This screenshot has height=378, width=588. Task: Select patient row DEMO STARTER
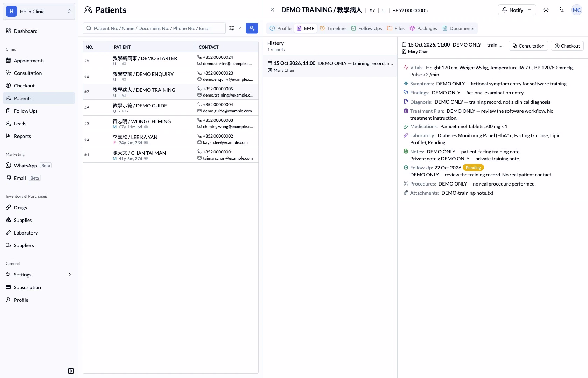(171, 60)
